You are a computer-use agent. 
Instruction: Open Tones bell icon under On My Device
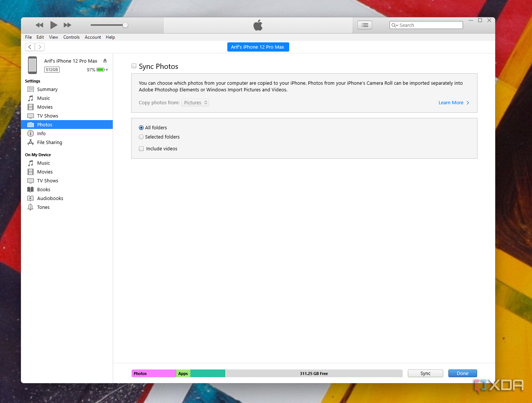[x=31, y=207]
